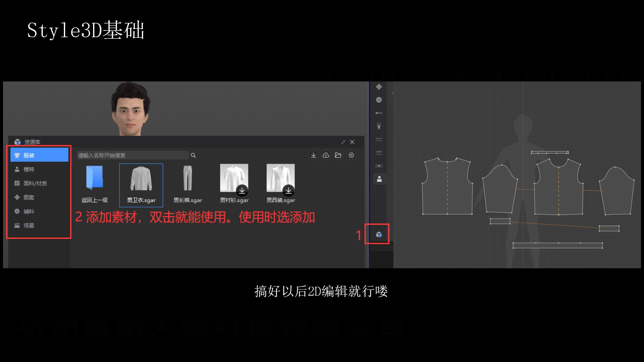Image resolution: width=644 pixels, height=362 pixels.
Task: Select the avatar icon in vertical toolbar
Action: click(379, 179)
